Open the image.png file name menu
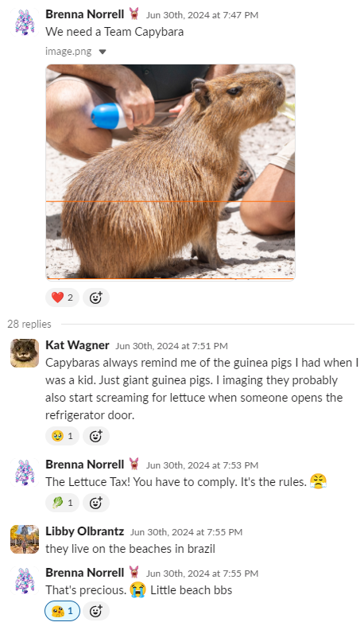The image size is (364, 630). tap(68, 52)
